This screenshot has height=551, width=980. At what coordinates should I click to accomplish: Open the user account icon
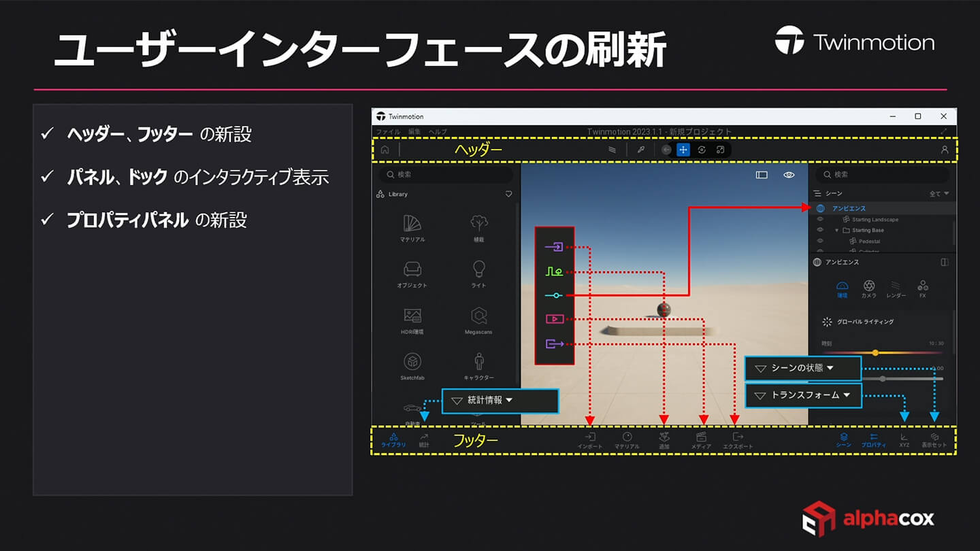tap(944, 150)
